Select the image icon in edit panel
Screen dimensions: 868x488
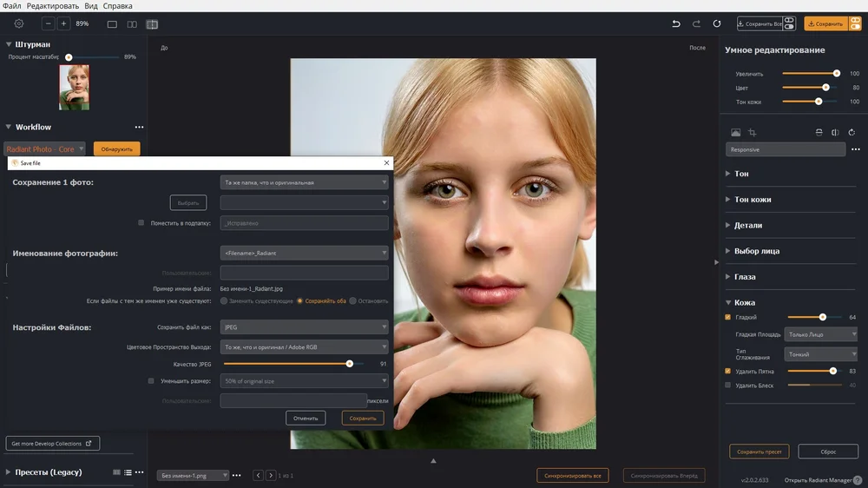point(736,132)
